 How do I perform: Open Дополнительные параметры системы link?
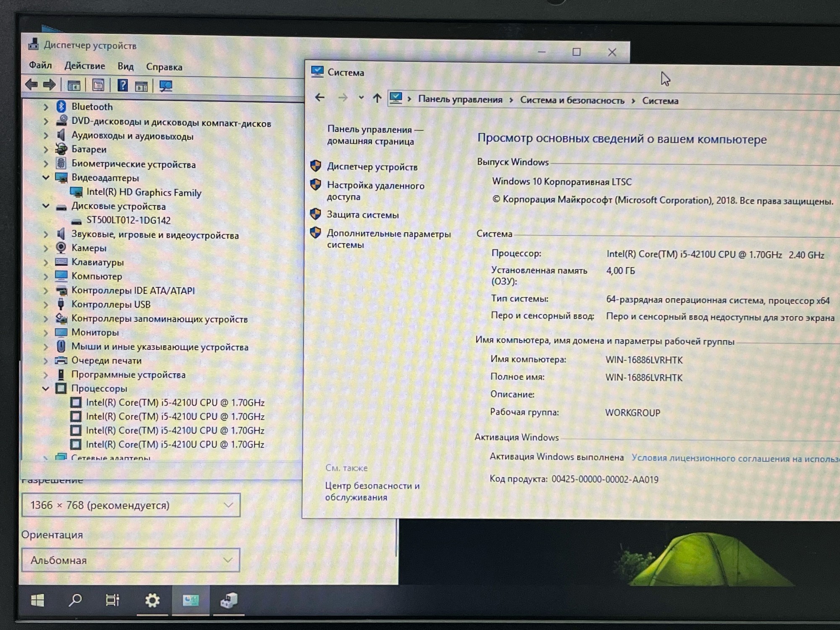click(x=388, y=239)
